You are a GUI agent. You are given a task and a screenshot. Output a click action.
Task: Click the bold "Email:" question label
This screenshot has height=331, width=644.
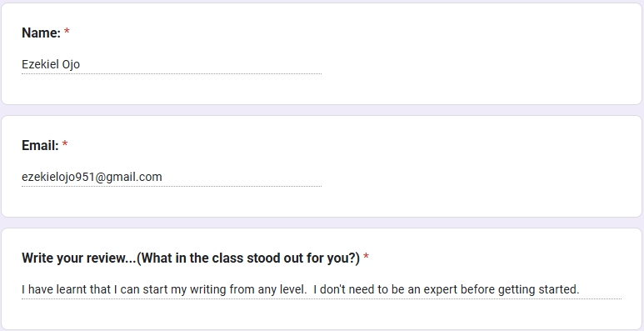[40, 145]
